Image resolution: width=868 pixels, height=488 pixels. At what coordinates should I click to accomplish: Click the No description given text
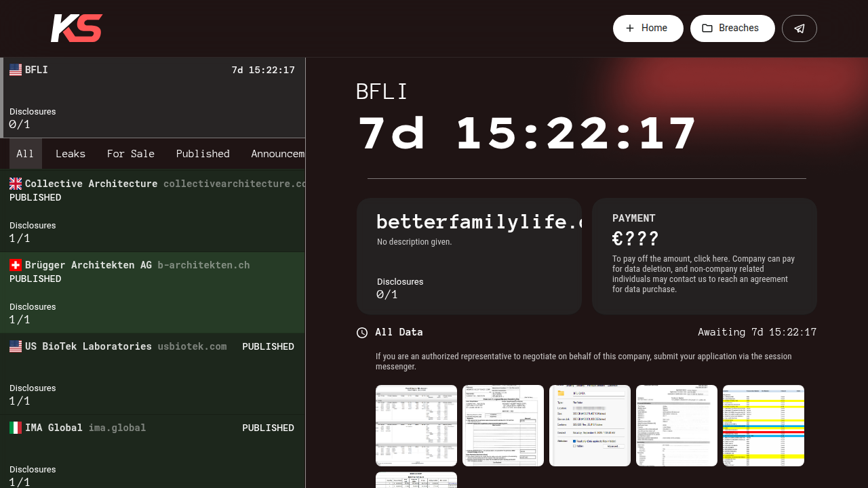(414, 242)
